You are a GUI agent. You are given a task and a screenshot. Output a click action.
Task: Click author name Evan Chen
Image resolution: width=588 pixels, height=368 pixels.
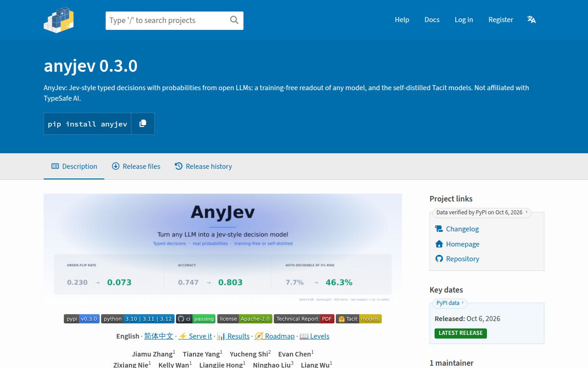click(x=295, y=354)
